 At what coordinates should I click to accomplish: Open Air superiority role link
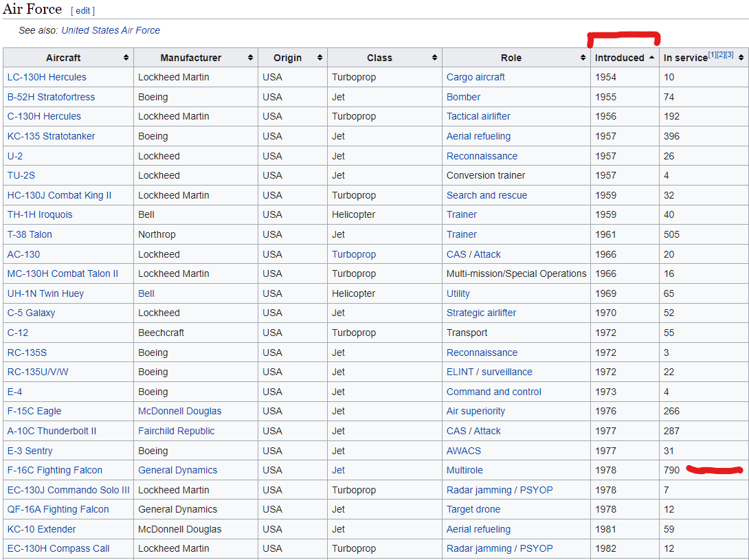pyautogui.click(x=476, y=411)
